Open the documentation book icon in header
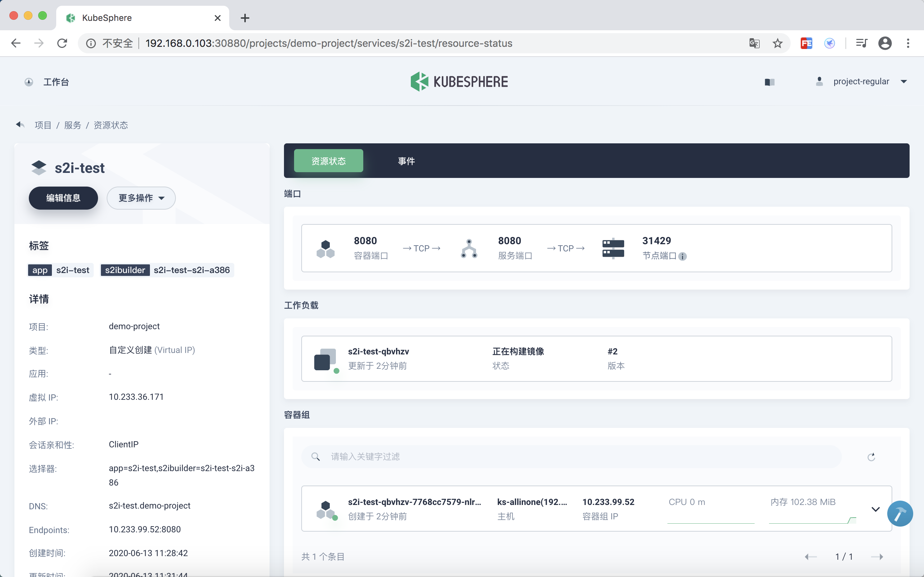 click(x=769, y=82)
